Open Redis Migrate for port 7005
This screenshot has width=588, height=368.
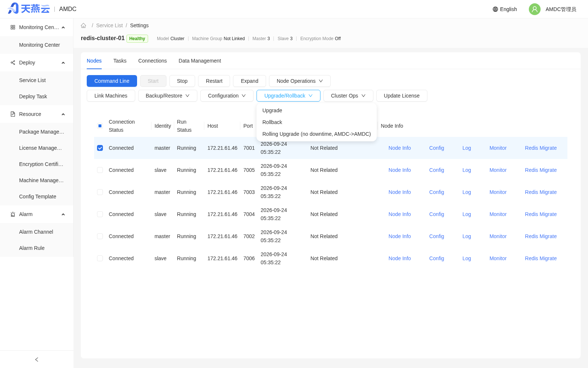pos(541,170)
